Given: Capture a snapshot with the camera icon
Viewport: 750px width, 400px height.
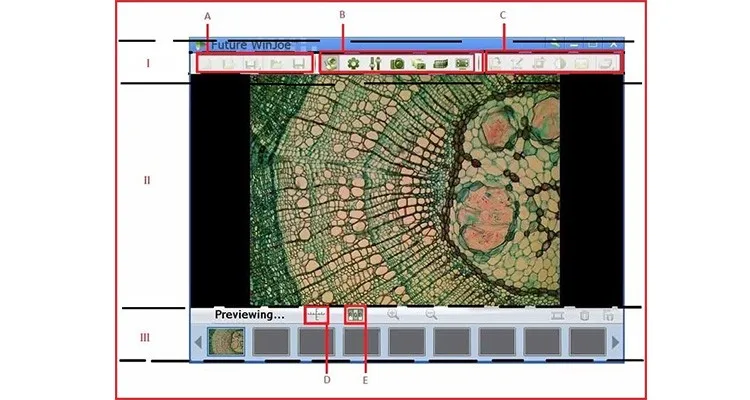Looking at the screenshot, I should click(x=397, y=63).
